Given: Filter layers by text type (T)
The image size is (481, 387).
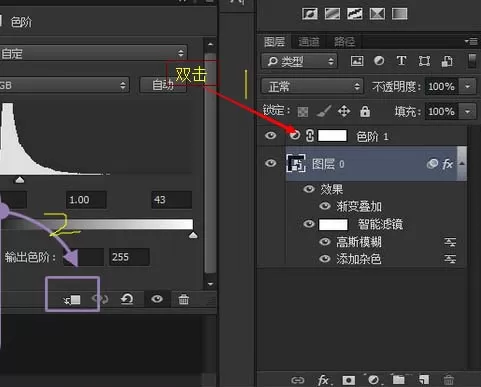Looking at the screenshot, I should click(x=401, y=61).
